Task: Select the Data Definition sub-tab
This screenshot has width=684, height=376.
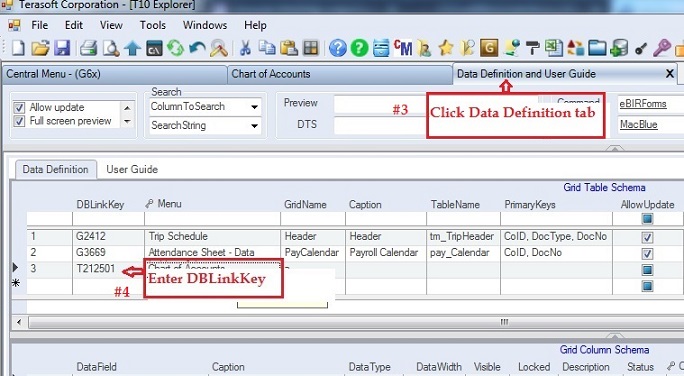Action: pyautogui.click(x=55, y=169)
